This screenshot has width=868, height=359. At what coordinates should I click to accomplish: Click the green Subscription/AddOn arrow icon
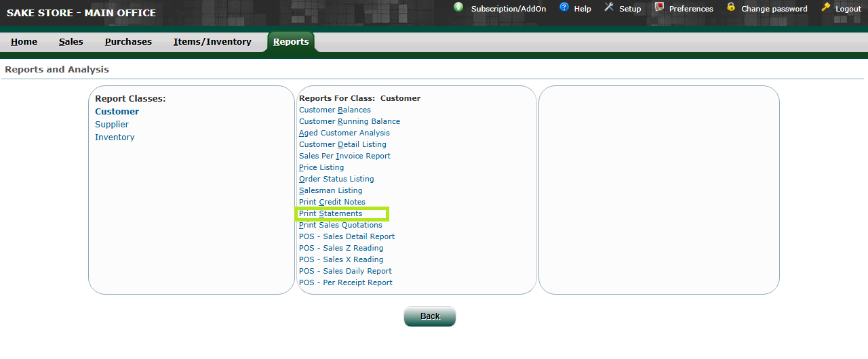(458, 7)
